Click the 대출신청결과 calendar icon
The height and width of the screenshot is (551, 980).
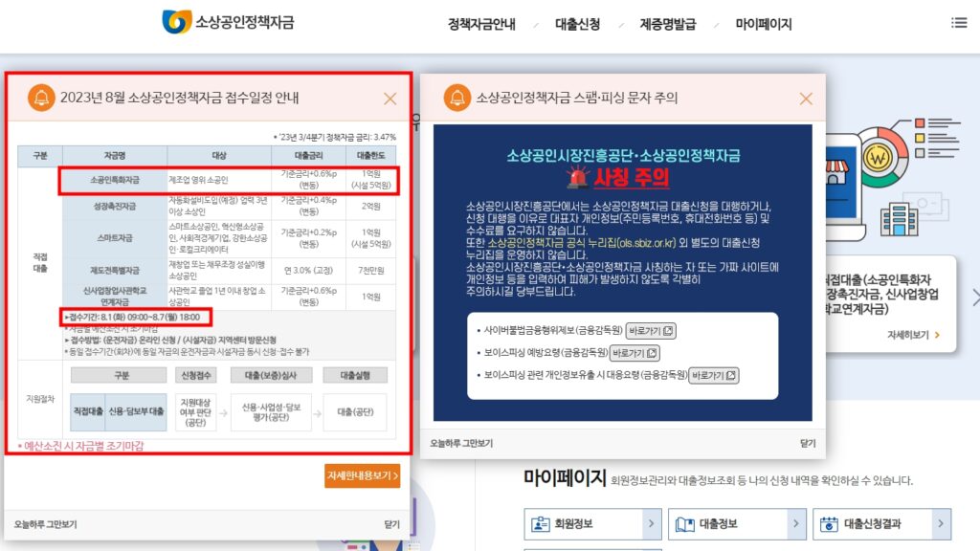tap(827, 524)
